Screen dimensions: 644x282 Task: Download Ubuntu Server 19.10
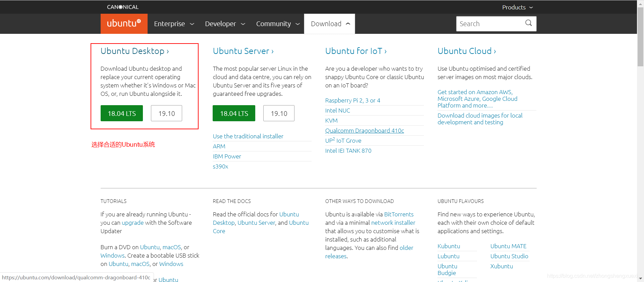coord(279,113)
